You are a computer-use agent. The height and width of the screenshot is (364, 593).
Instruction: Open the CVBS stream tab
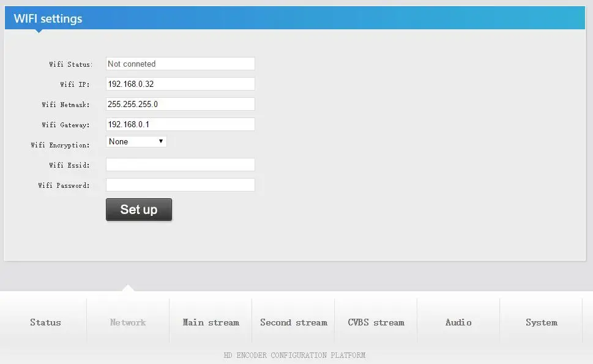(376, 322)
